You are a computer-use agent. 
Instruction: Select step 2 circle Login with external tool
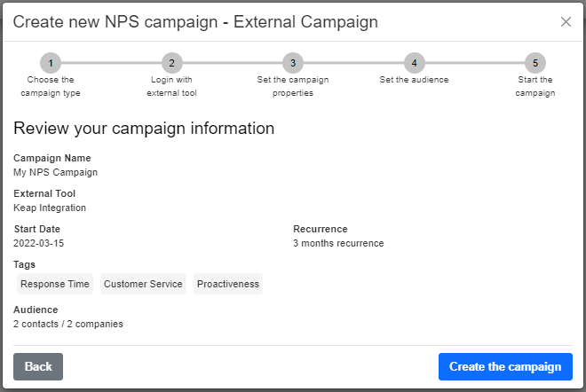(x=171, y=63)
